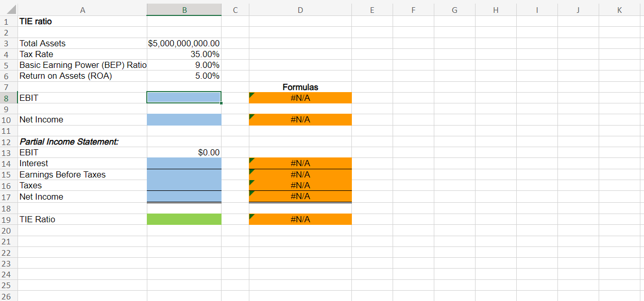
Task: Click the $5,000,000,000.00 Total Assets cell
Action: (184, 43)
